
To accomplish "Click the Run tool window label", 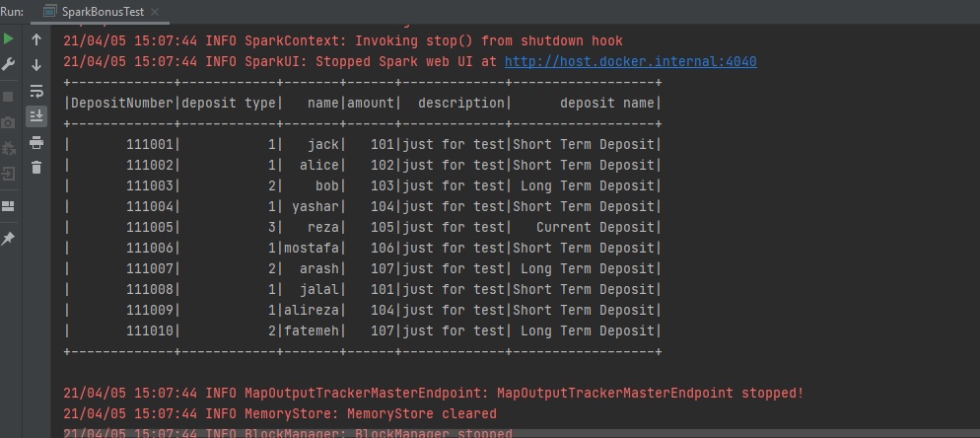I will pos(13,12).
